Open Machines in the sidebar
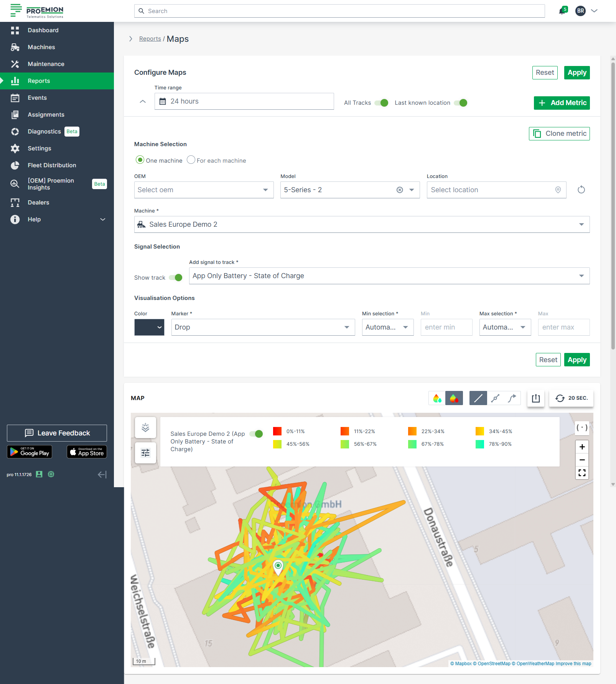The image size is (616, 684). 41,47
